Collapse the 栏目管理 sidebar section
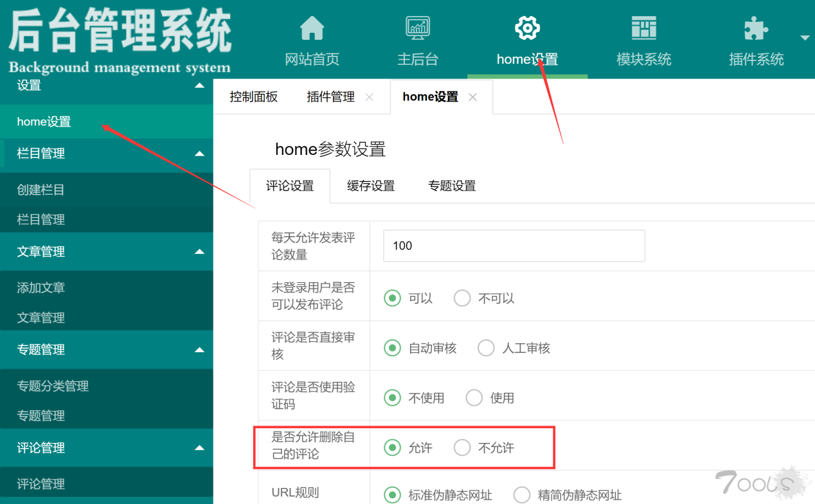This screenshot has height=504, width=815. [x=200, y=154]
